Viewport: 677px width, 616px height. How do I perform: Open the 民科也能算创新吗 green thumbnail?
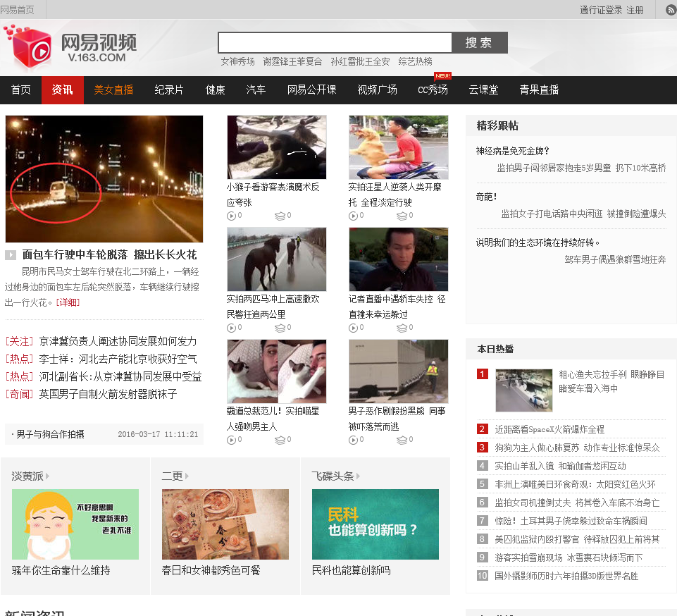pos(375,524)
